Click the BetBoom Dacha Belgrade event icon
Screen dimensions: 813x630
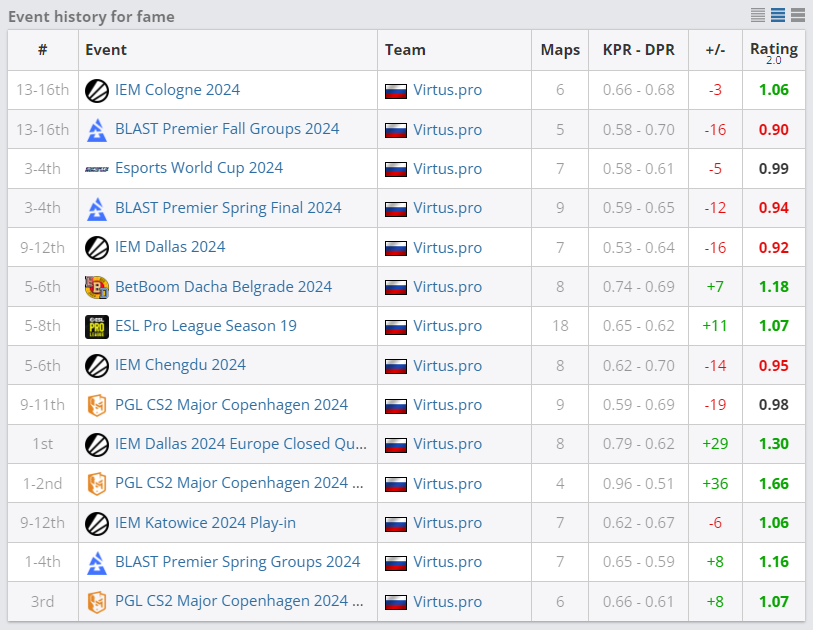(97, 287)
